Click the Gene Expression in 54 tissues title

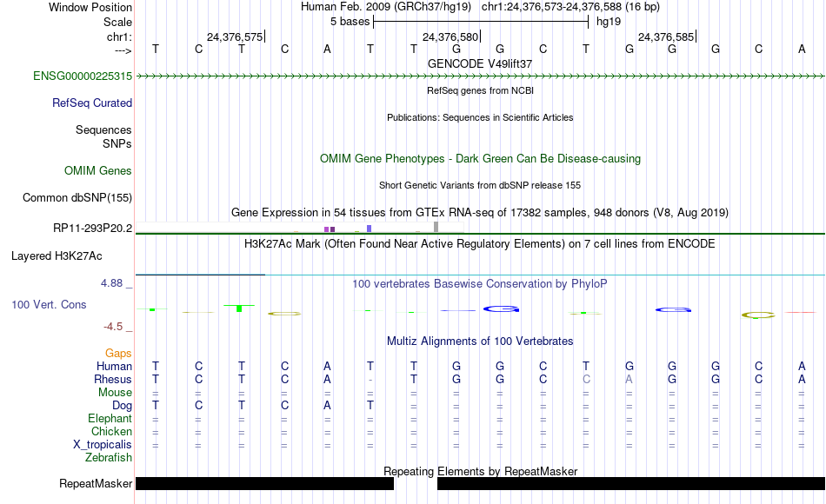click(480, 213)
